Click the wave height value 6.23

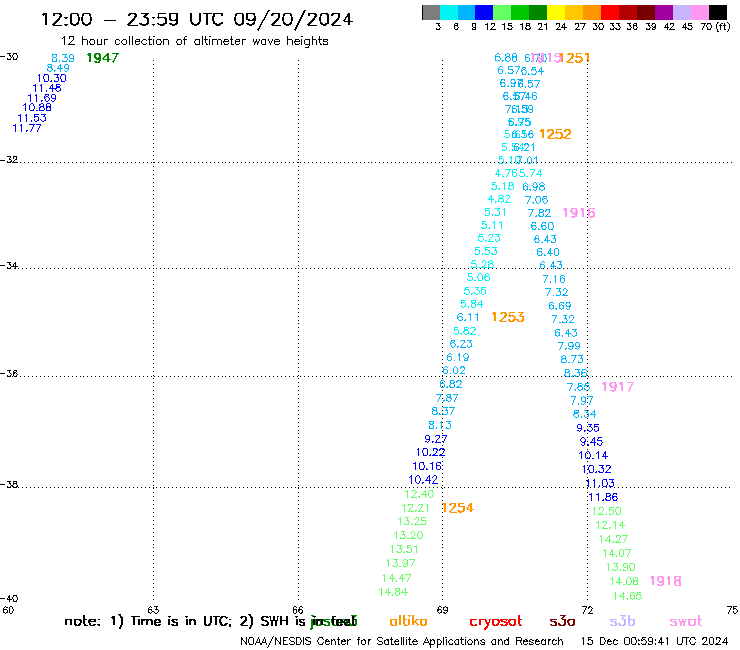pos(461,344)
